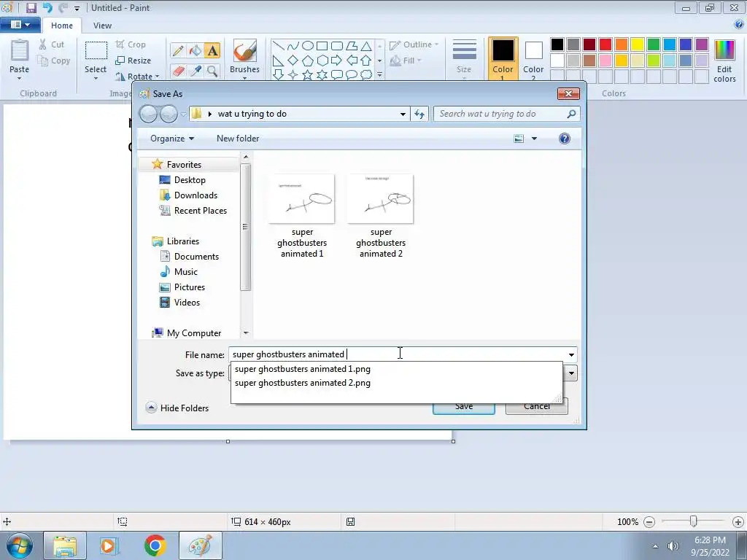Click the Search wat u trying to do box
This screenshot has height=560, width=747.
[506, 114]
